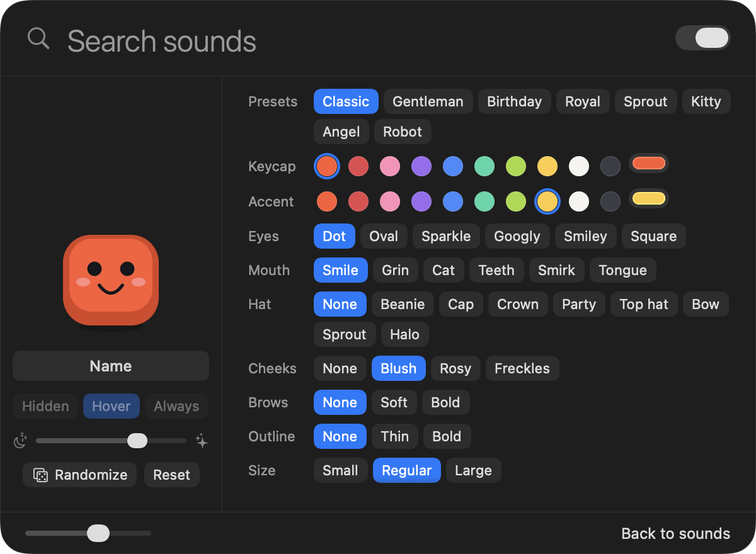Pick dark gray Accent color swatch
This screenshot has height=554, width=756.
[610, 201]
